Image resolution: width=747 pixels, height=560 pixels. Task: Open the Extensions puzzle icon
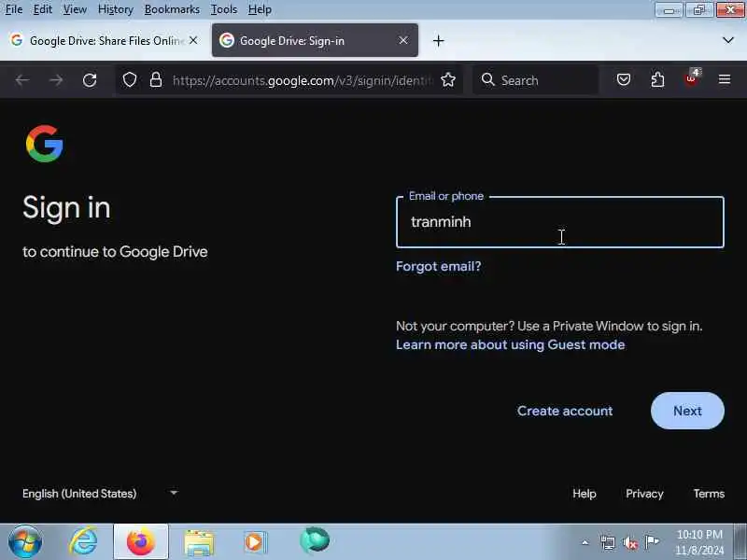[x=657, y=79]
